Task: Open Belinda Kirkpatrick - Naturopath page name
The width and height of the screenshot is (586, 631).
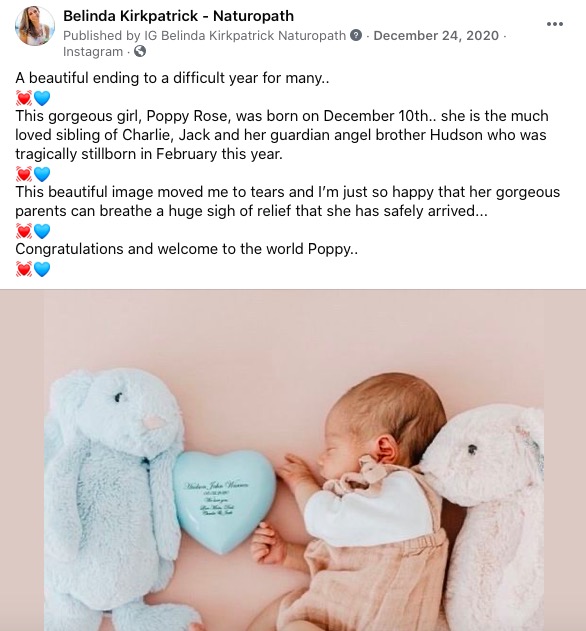Action: tap(179, 16)
